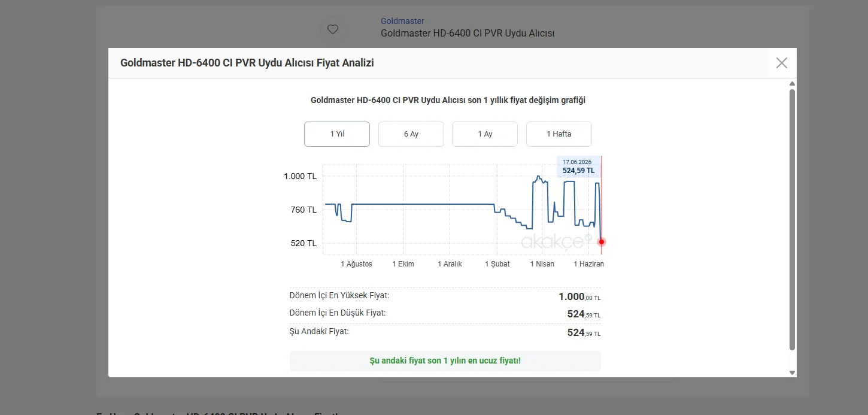Click the price line chart area
Viewport: 868px width, 415px height.
coord(462,209)
